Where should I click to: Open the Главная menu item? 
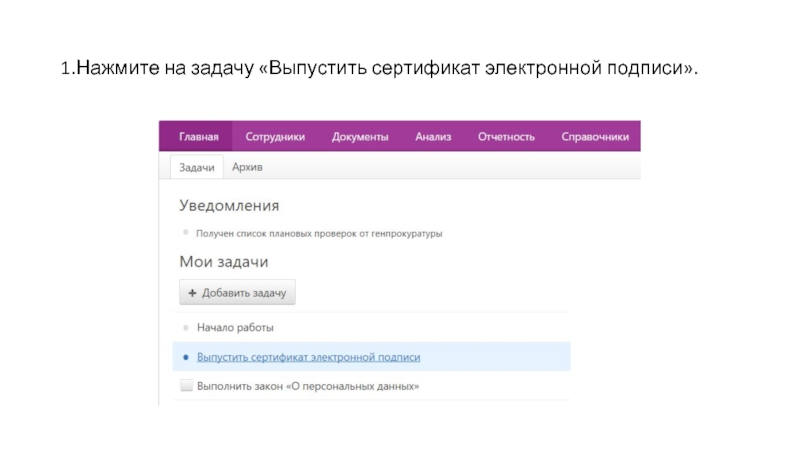click(x=198, y=137)
